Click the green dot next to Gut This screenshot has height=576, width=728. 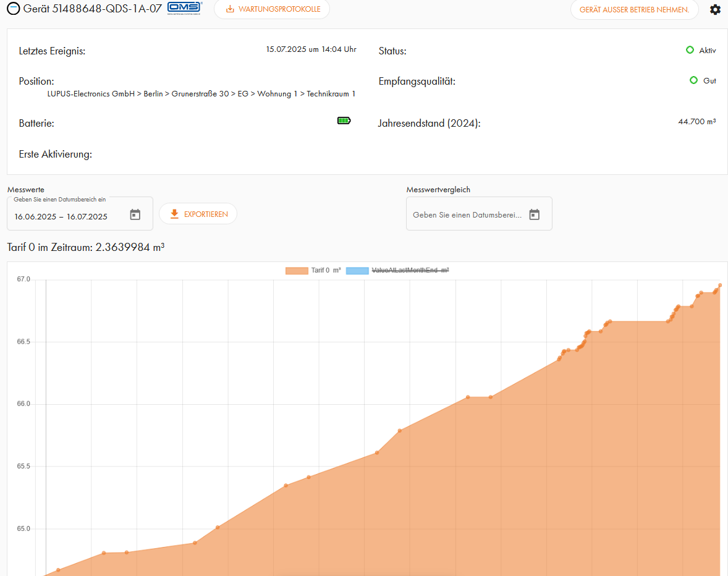(x=693, y=80)
